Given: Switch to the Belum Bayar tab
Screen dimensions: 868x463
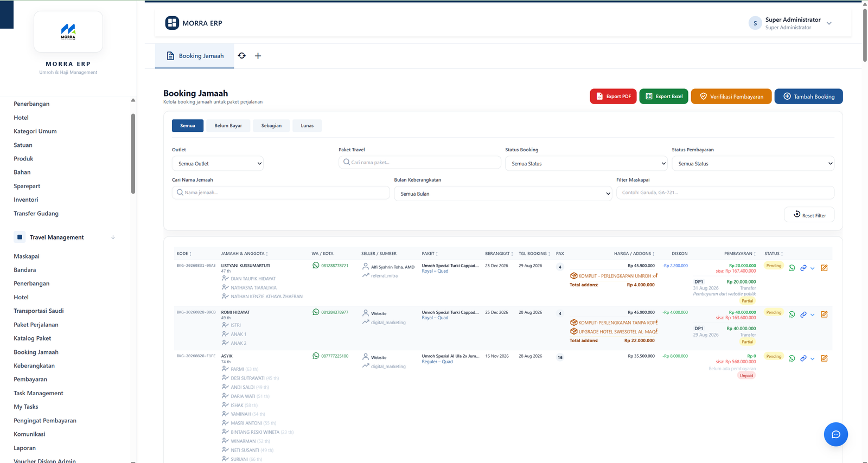Looking at the screenshot, I should 228,126.
